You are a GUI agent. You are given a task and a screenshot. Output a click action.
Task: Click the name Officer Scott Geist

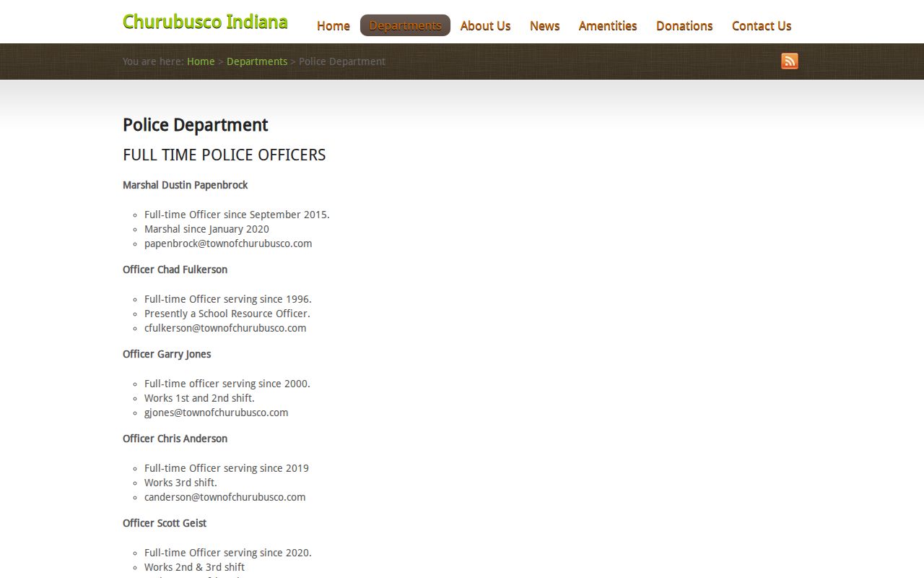pos(165,523)
